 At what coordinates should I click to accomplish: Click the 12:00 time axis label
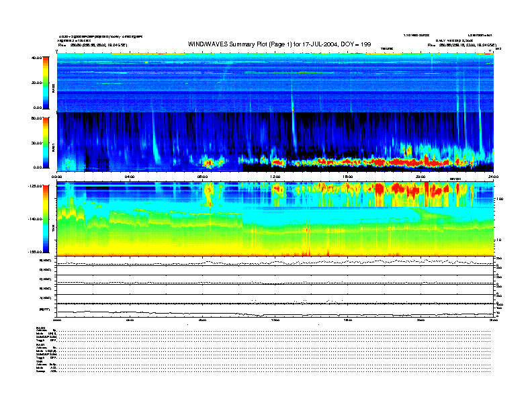275,177
